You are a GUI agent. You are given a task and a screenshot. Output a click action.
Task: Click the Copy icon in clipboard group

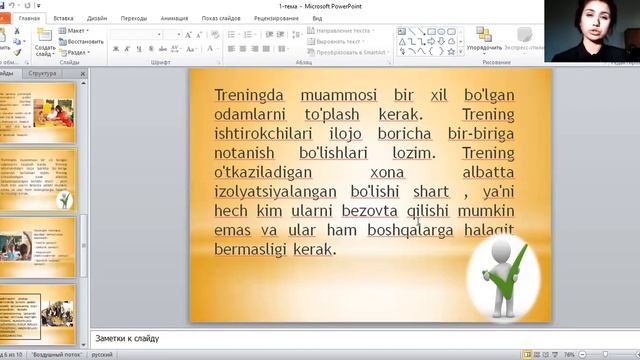[17, 41]
